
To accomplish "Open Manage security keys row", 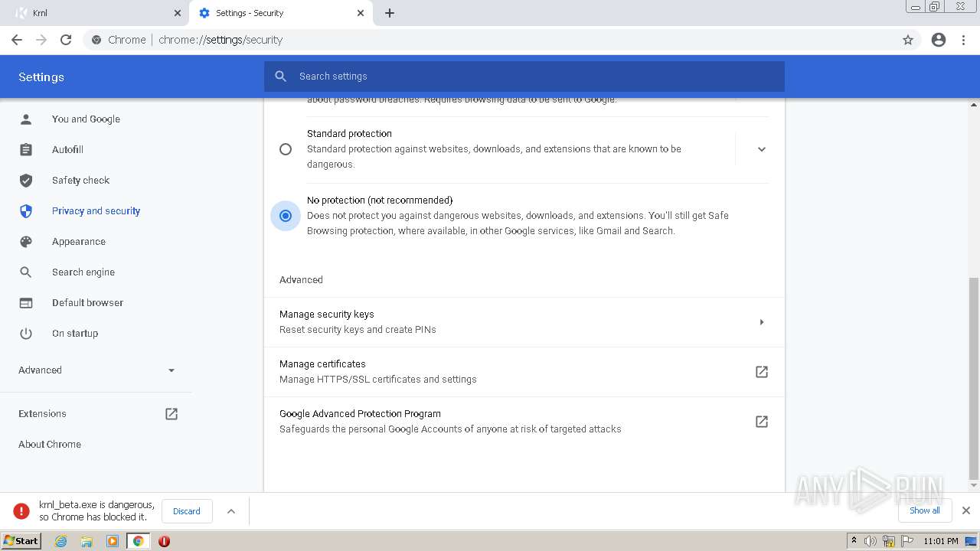I will point(524,322).
